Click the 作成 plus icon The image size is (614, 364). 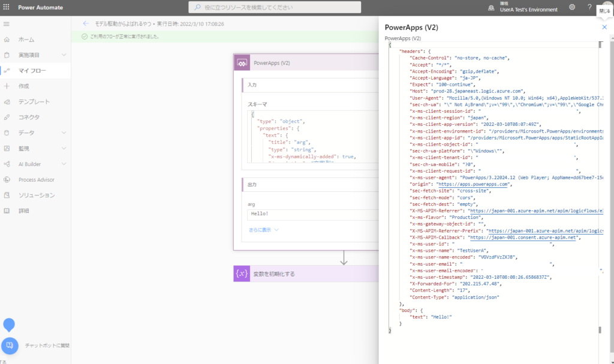pyautogui.click(x=7, y=86)
